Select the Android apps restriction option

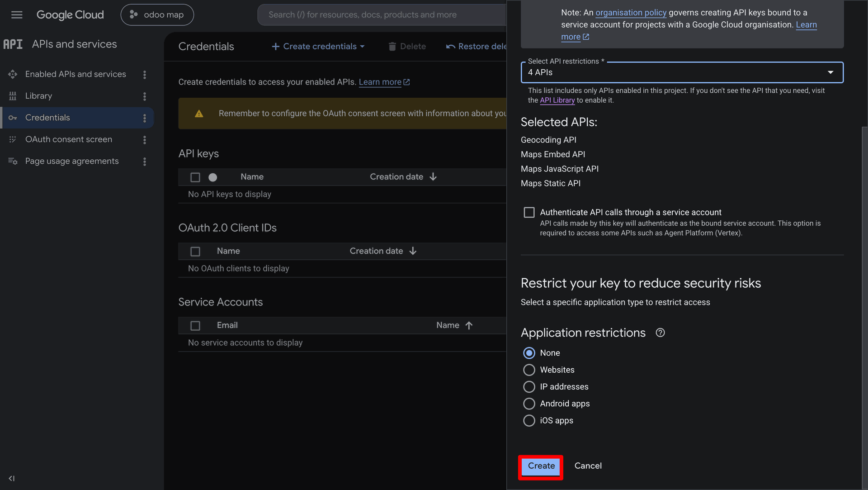pyautogui.click(x=529, y=404)
